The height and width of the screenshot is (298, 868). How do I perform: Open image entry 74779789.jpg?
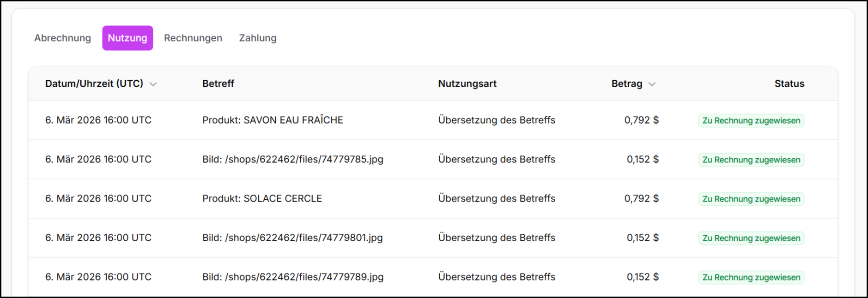coord(292,277)
